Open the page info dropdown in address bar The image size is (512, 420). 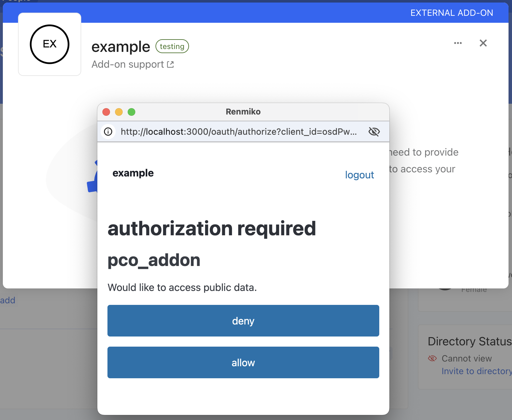click(x=108, y=132)
